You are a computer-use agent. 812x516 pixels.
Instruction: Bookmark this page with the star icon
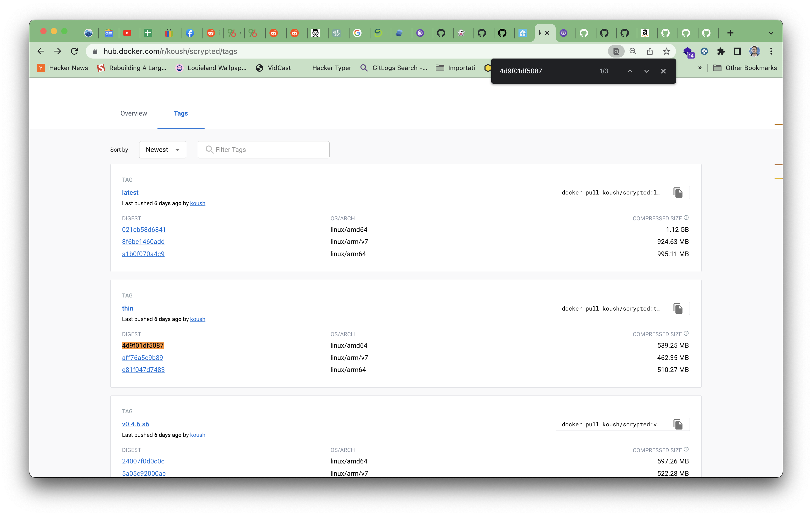click(666, 51)
